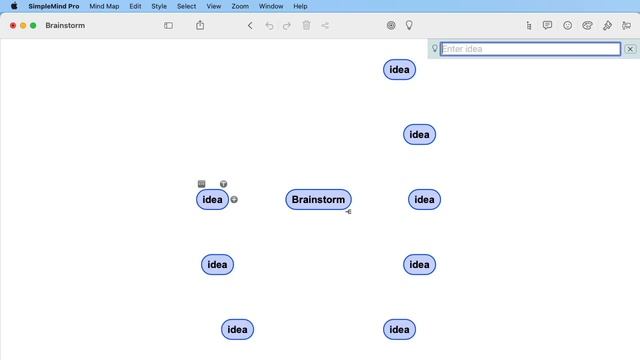Toggle the sidebar panel icon

click(x=168, y=25)
